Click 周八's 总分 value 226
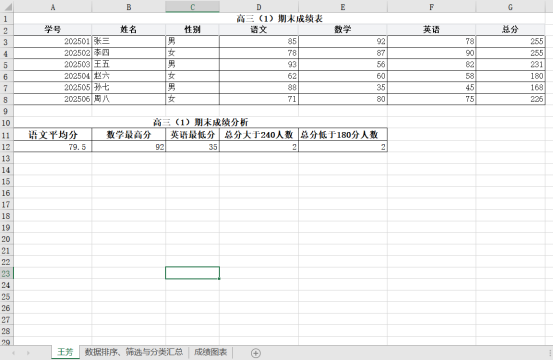The image size is (553, 360). 510,99
